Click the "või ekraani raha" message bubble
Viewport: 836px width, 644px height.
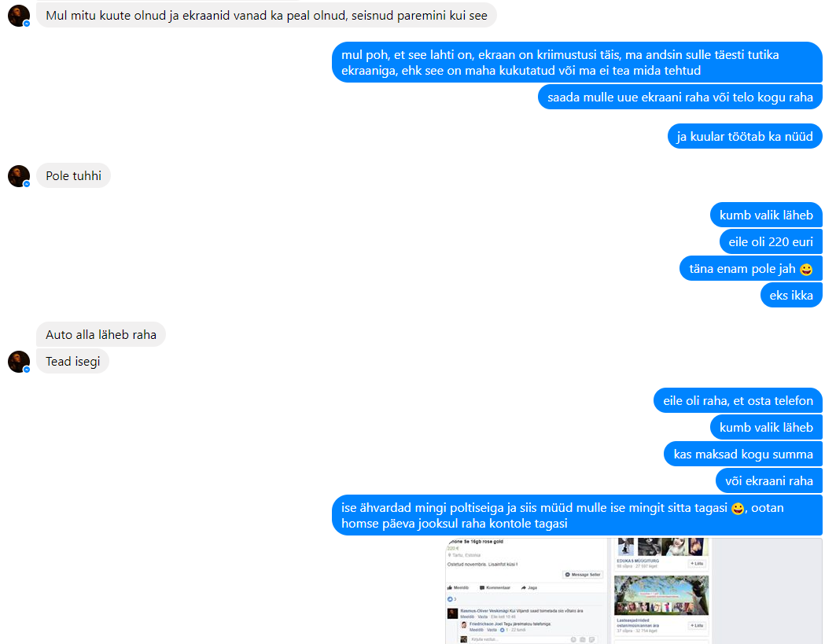[x=769, y=481]
